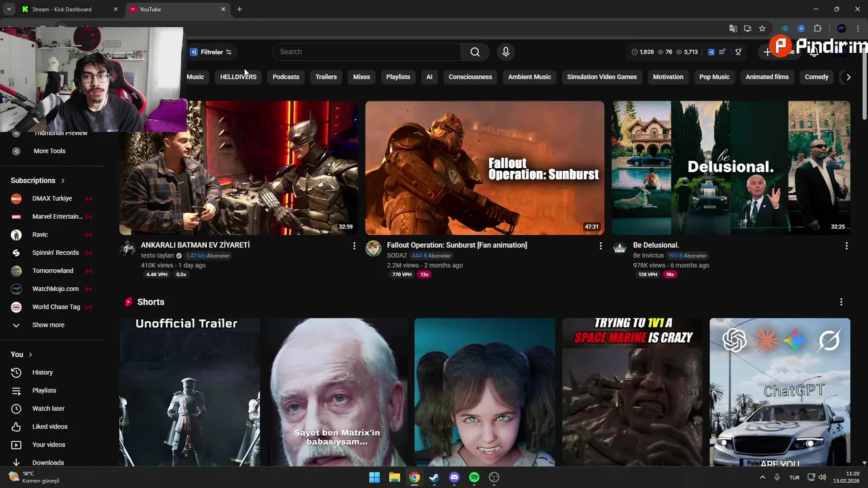Image resolution: width=868 pixels, height=488 pixels.
Task: Select the AI category chip
Action: [429, 77]
